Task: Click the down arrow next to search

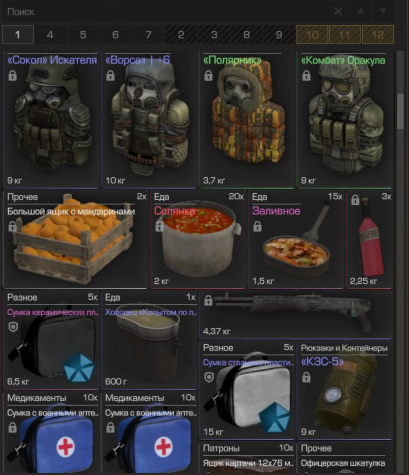Action: [383, 11]
